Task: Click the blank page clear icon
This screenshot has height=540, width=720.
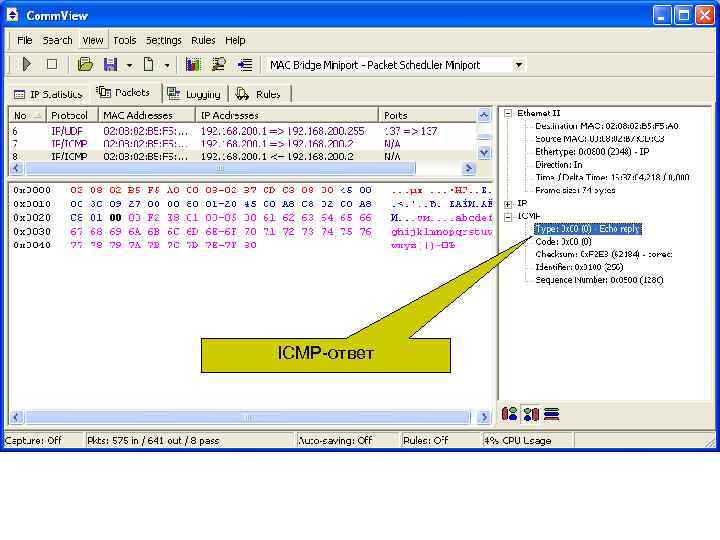Action: (x=148, y=64)
